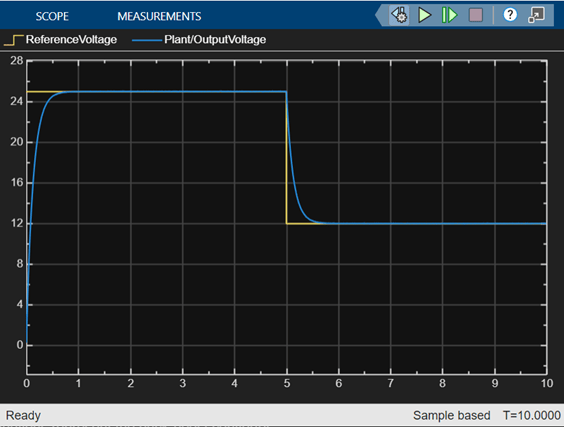
Task: Click the x-axis label 0
Action: click(27, 383)
